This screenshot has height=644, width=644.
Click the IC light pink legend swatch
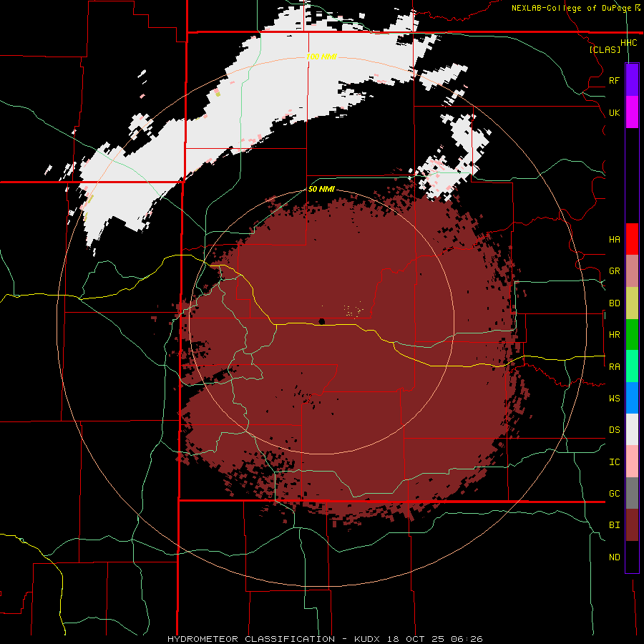tap(632, 462)
